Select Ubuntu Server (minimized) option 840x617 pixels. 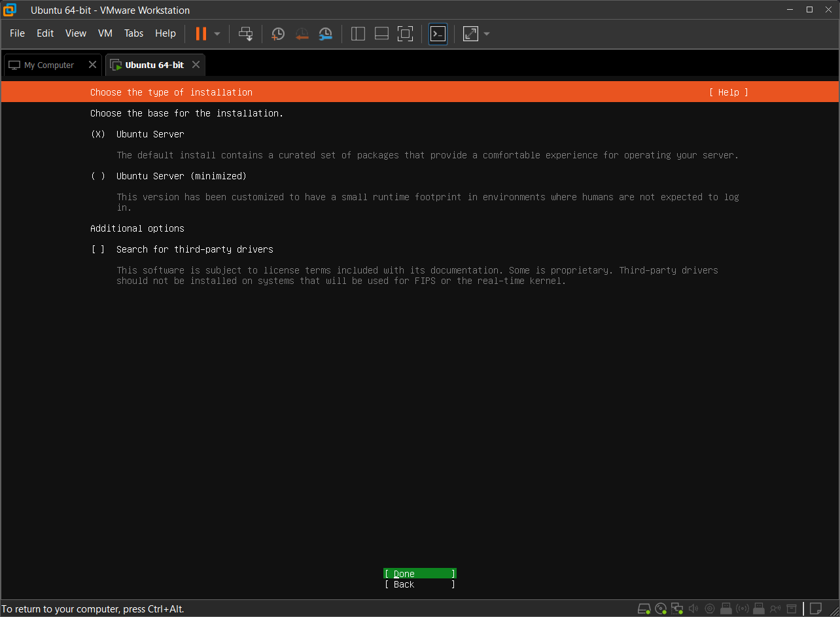98,176
